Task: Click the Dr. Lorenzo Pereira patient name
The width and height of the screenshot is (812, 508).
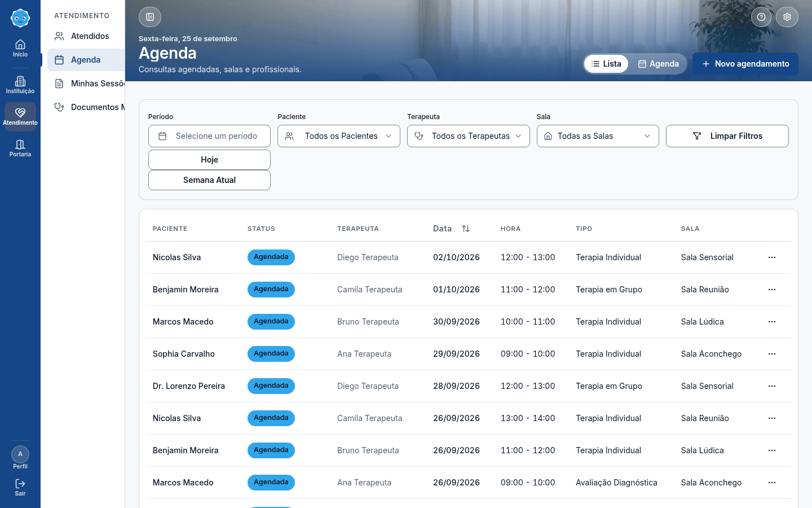Action: [x=189, y=386]
